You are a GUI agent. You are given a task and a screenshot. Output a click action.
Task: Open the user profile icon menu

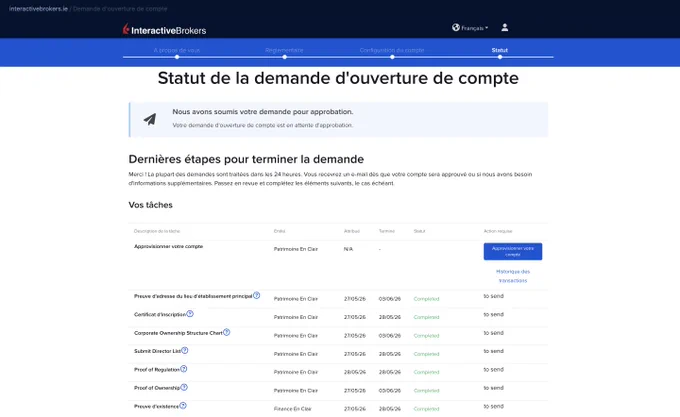pyautogui.click(x=504, y=27)
